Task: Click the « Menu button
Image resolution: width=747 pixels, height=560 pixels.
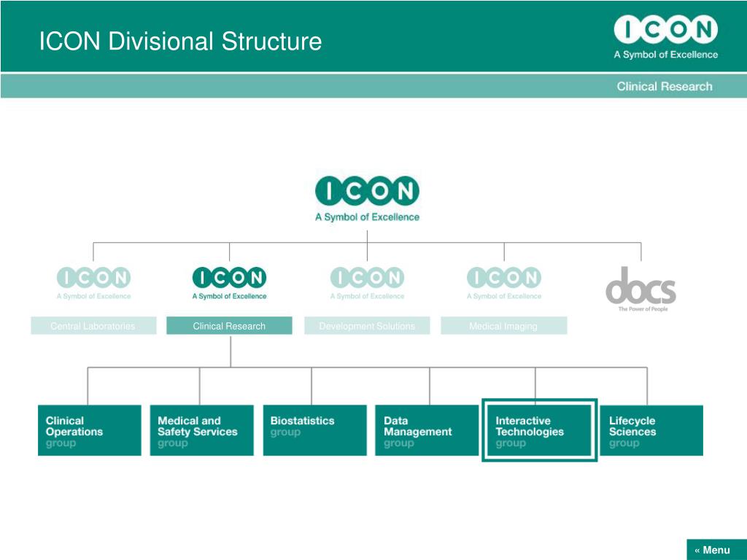Action: pyautogui.click(x=716, y=550)
